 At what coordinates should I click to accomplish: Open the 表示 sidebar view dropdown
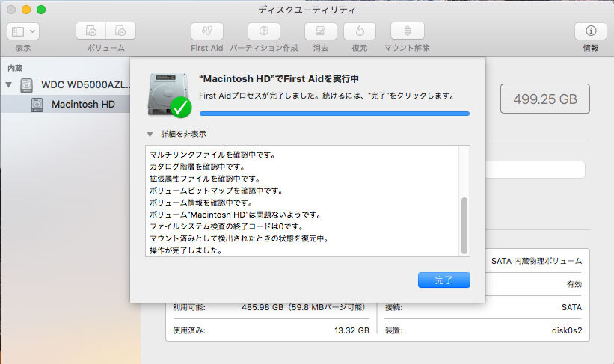point(23,31)
